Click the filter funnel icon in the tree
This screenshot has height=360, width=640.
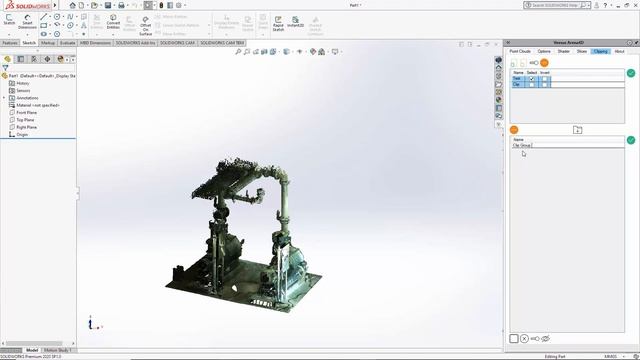(5, 68)
